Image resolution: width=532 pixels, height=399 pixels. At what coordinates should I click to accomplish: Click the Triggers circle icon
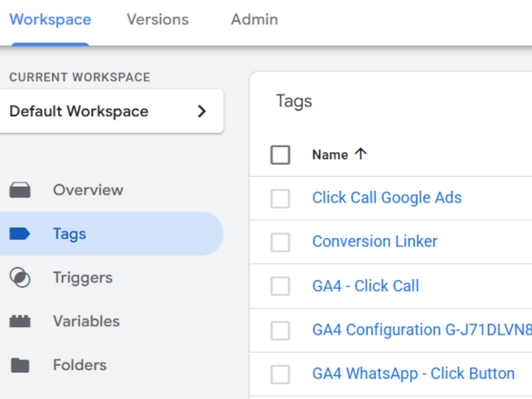pos(20,278)
